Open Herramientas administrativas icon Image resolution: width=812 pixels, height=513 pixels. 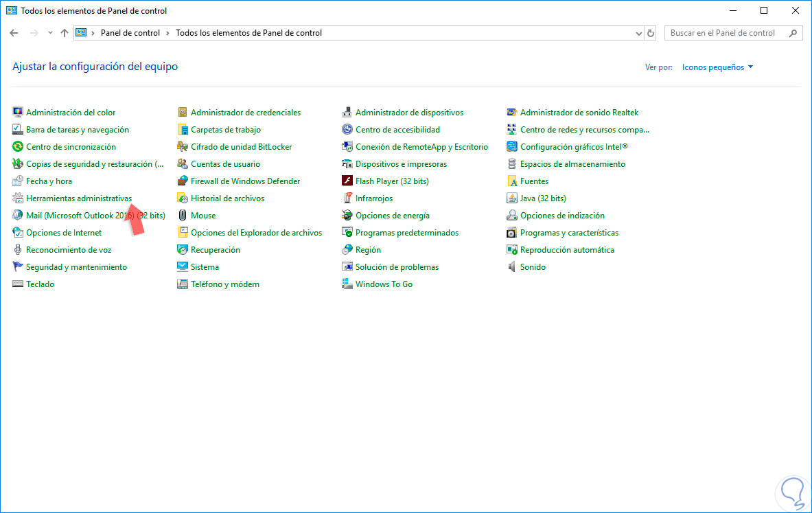click(x=18, y=198)
